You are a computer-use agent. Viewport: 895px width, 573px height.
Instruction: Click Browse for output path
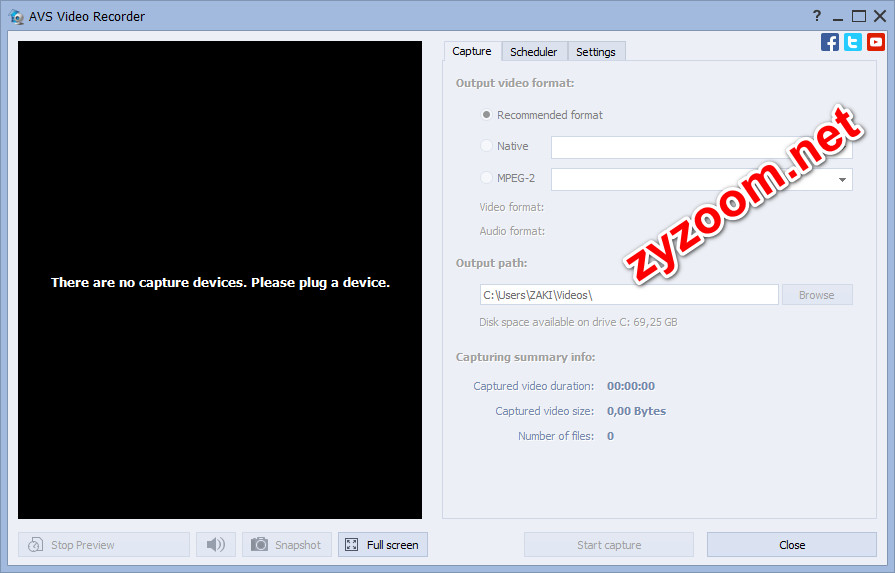[x=817, y=295]
